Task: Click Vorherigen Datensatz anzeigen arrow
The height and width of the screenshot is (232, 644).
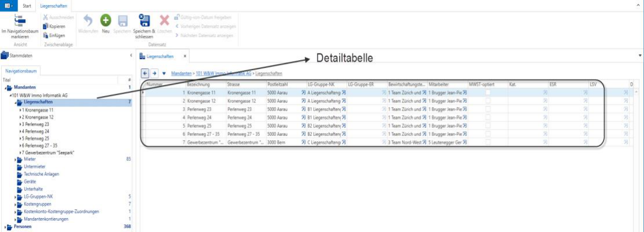Action: 176,26
